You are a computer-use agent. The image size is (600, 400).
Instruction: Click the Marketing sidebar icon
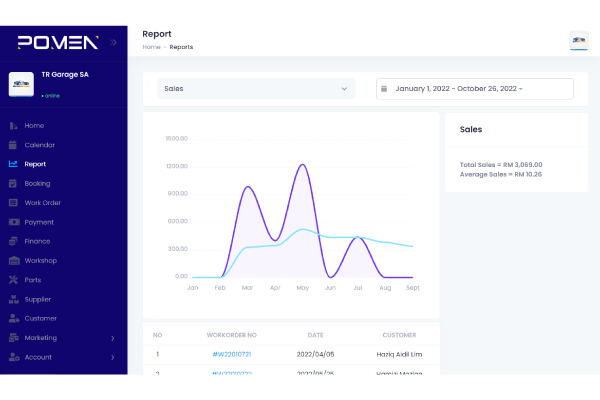coord(14,338)
